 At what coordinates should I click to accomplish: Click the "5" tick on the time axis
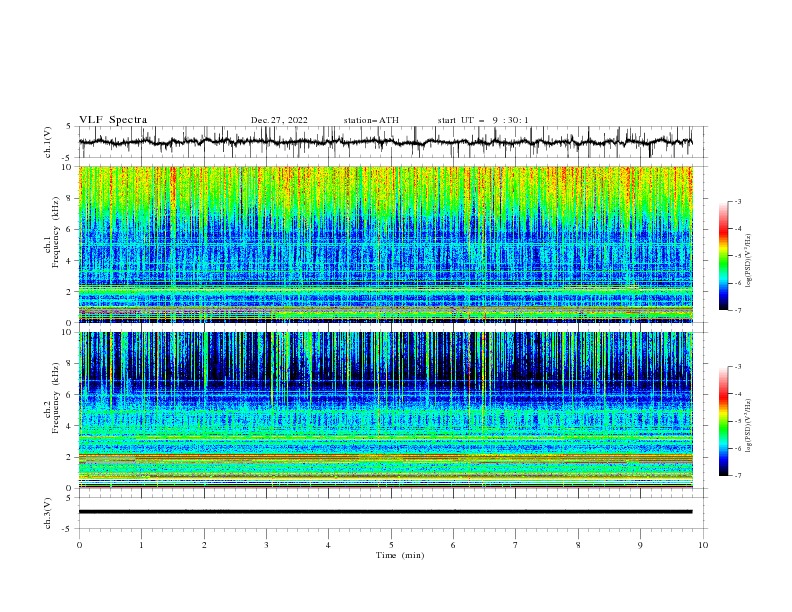tap(391, 545)
